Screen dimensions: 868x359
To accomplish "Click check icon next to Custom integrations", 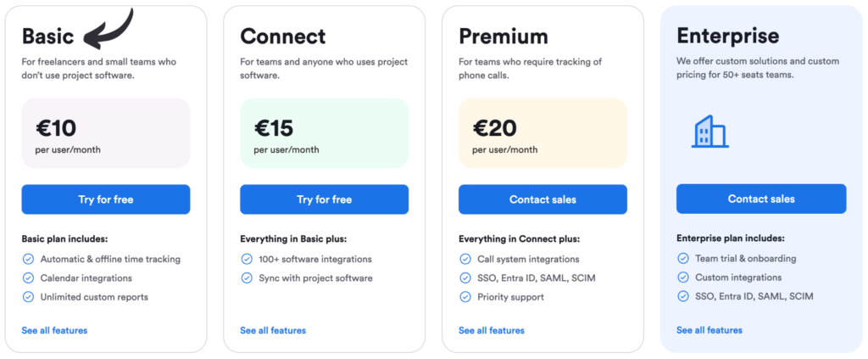I will click(683, 277).
